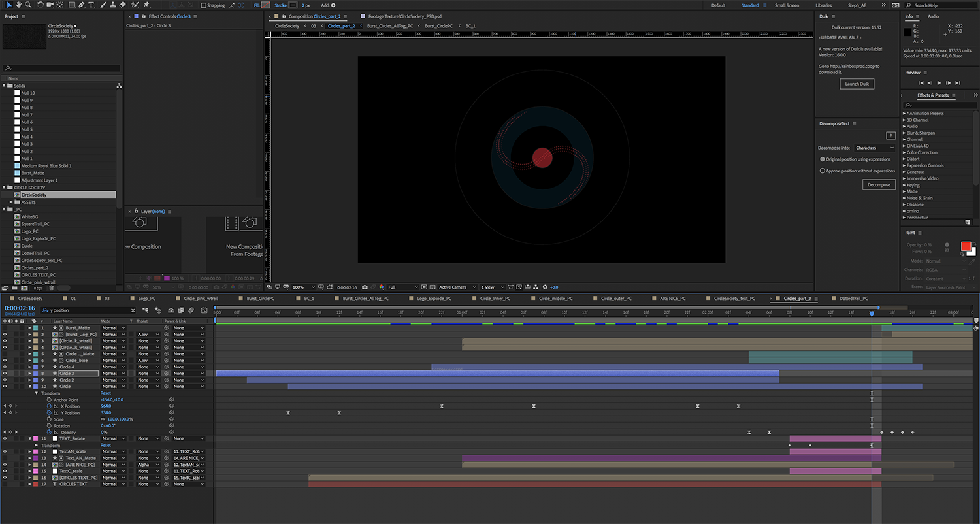Hide the Circle 4 layer with its eye icon

(x=5, y=367)
